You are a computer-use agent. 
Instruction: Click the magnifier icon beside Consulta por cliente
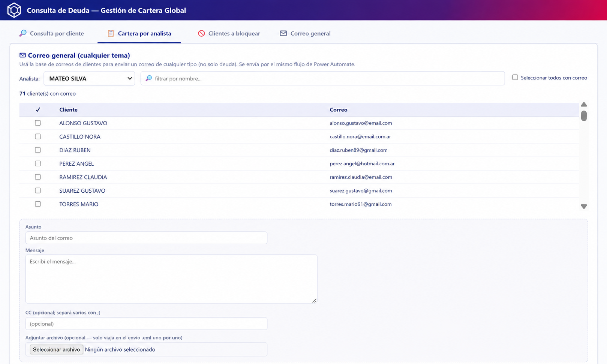23,33
